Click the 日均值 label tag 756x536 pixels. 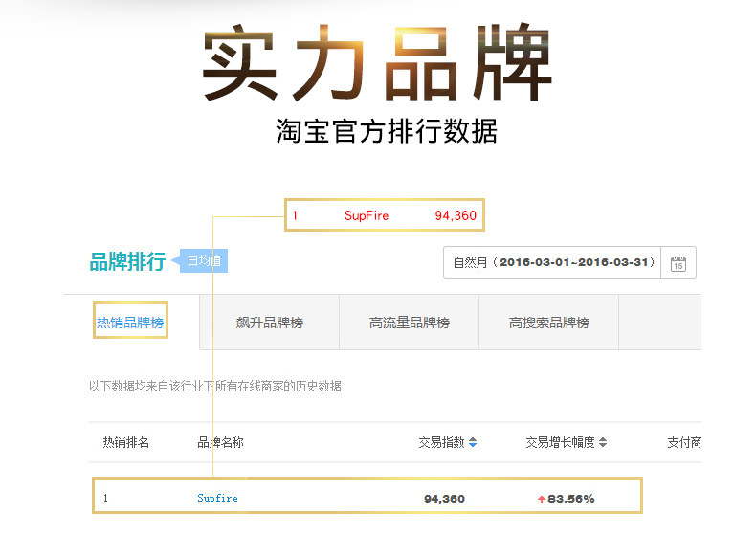[204, 261]
